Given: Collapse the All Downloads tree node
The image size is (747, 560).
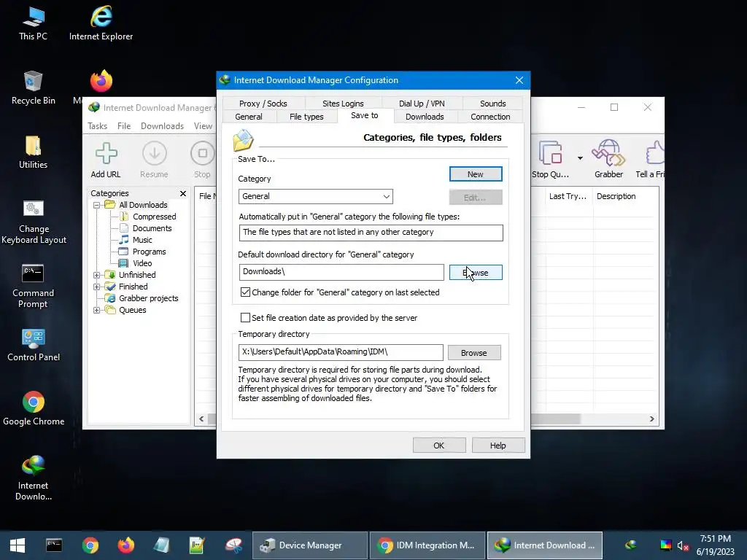Looking at the screenshot, I should [97, 205].
